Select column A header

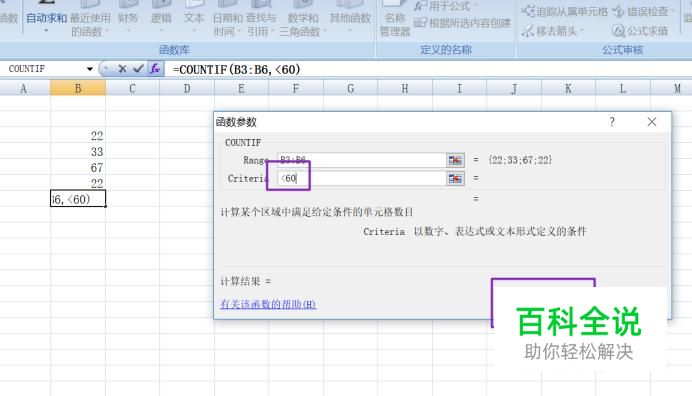[x=24, y=89]
